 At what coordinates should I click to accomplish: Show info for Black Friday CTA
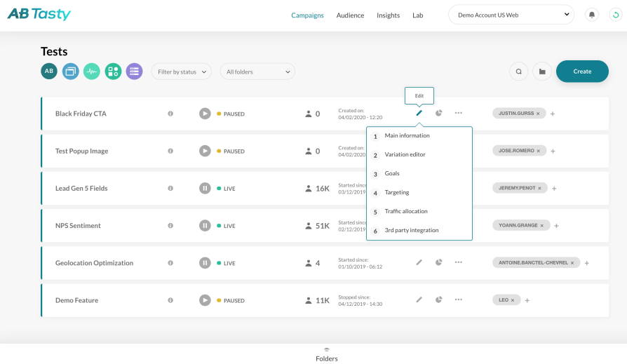click(170, 114)
